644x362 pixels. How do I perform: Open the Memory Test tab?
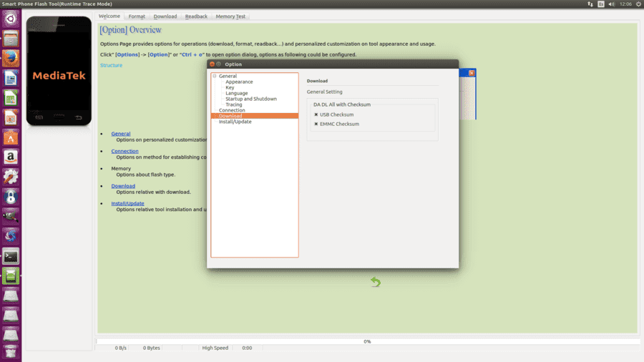click(x=230, y=16)
